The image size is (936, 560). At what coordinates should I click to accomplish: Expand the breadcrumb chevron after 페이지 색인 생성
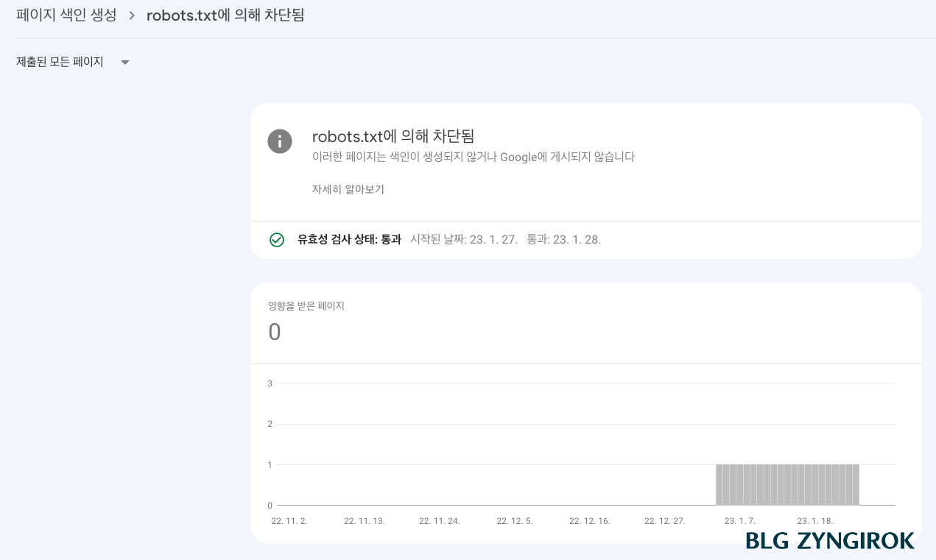point(131,15)
